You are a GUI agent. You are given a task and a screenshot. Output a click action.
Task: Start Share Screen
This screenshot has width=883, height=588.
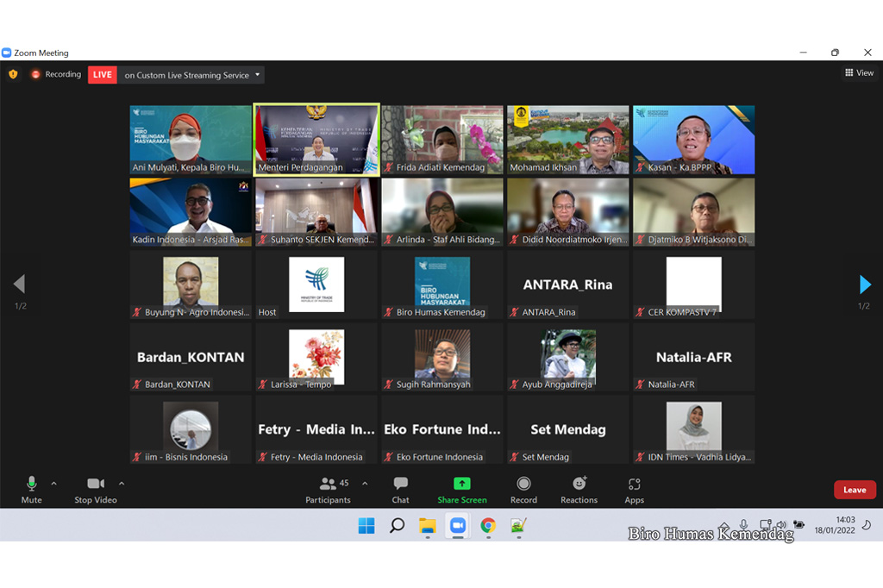462,489
